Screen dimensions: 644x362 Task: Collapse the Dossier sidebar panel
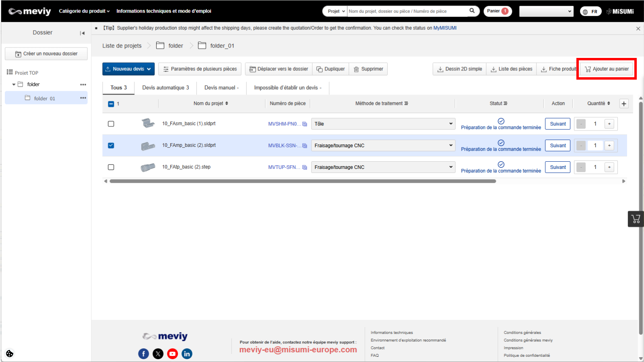coord(82,33)
